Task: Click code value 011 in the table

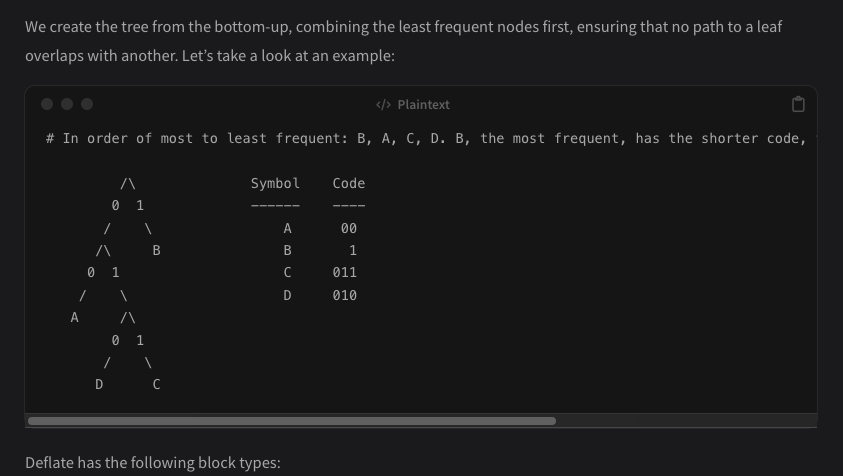Action: pos(344,272)
